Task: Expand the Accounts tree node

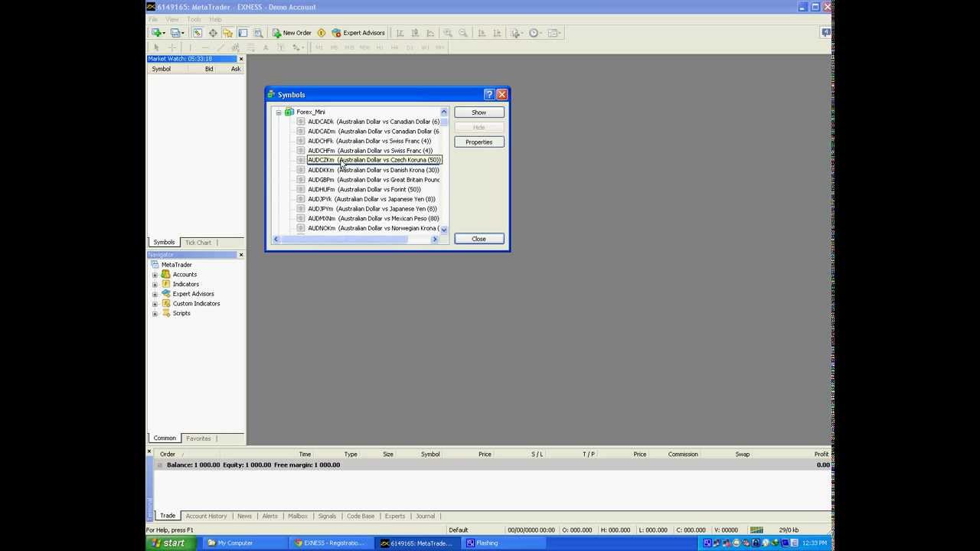Action: tap(155, 275)
